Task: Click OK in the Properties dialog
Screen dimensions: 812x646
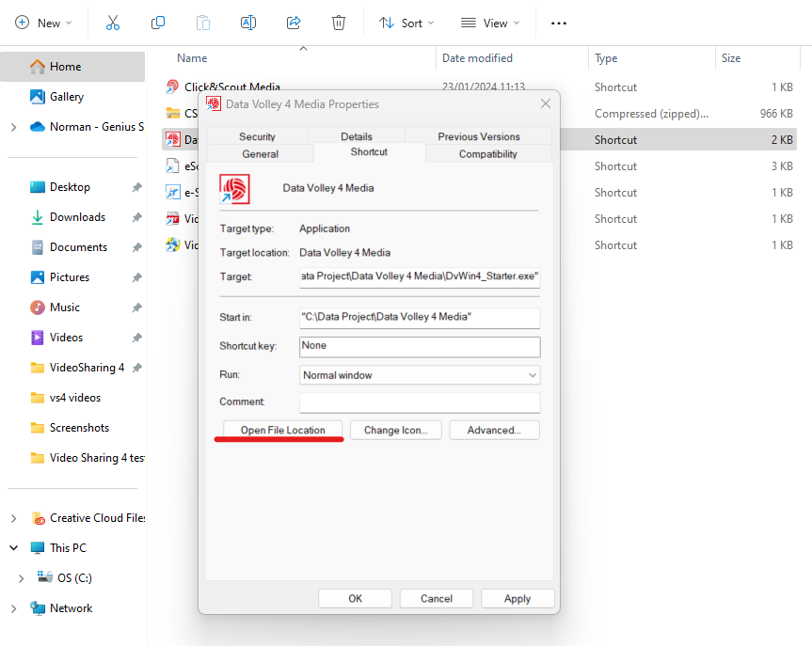Action: pos(356,598)
